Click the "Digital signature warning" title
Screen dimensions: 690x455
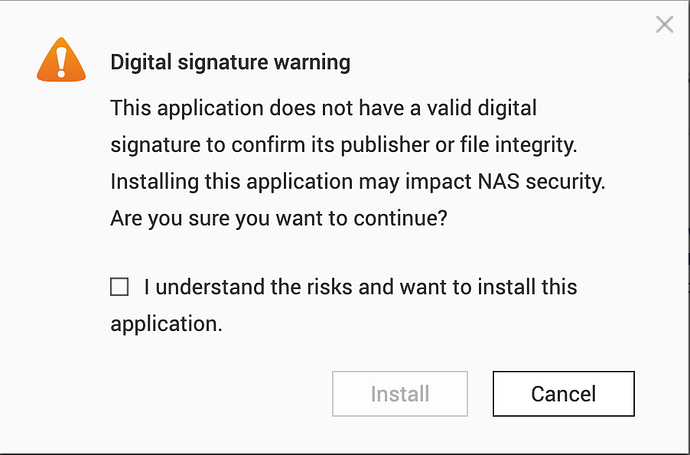(230, 62)
